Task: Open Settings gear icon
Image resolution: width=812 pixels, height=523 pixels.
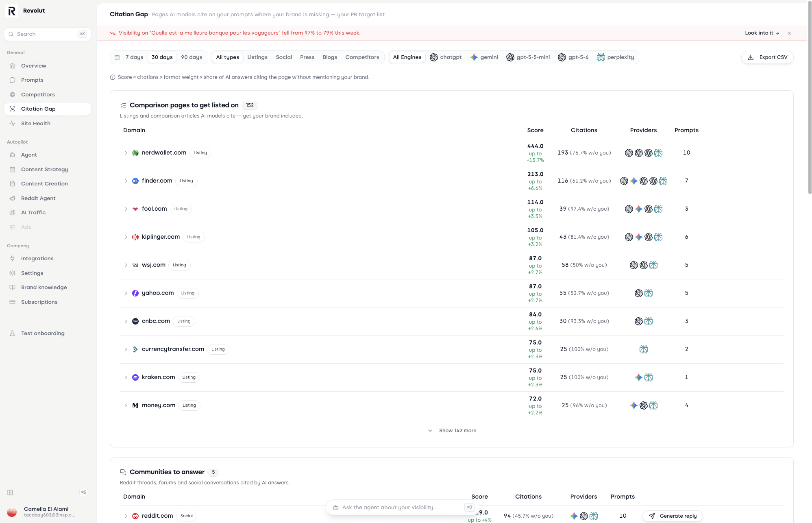Action: [x=13, y=273]
